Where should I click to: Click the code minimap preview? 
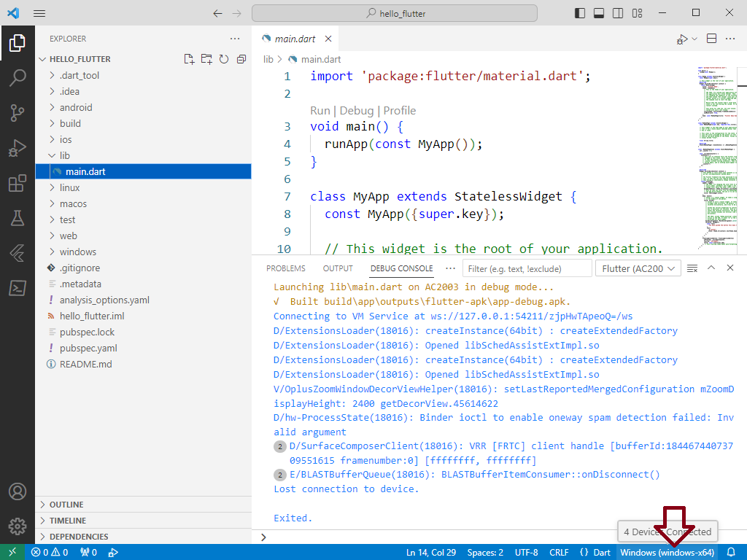click(718, 157)
